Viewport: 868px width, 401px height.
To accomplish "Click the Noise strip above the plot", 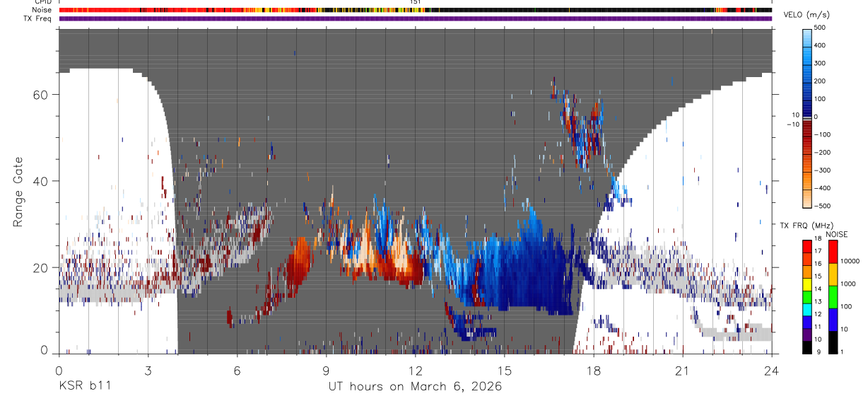I will (x=416, y=10).
